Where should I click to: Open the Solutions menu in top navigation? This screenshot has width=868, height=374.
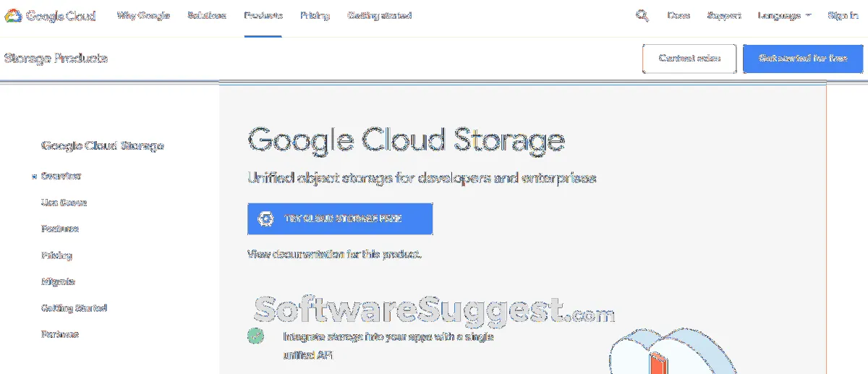click(206, 16)
